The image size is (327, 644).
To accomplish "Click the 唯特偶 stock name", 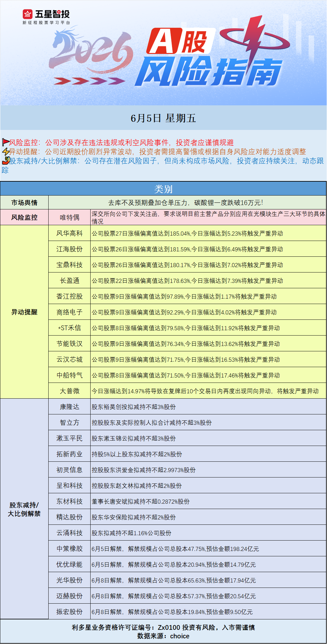I will pos(69,217).
